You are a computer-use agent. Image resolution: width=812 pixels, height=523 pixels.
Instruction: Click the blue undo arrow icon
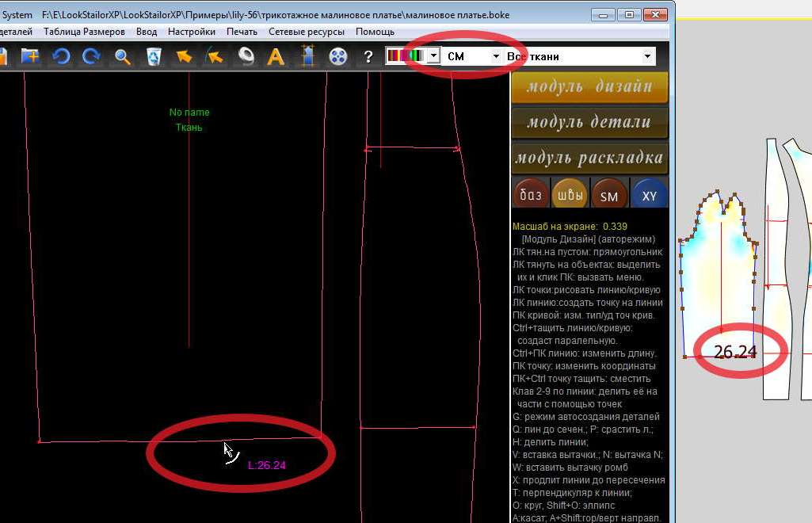click(61, 56)
